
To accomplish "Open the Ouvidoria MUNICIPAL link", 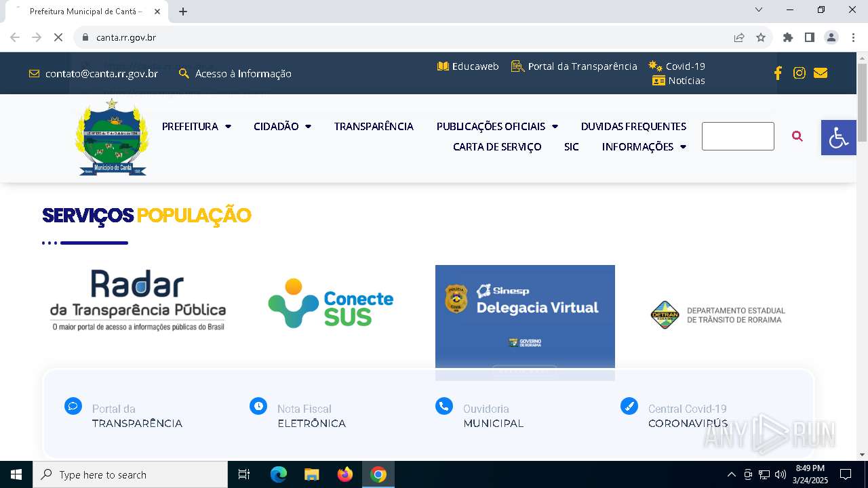I will pyautogui.click(x=494, y=416).
